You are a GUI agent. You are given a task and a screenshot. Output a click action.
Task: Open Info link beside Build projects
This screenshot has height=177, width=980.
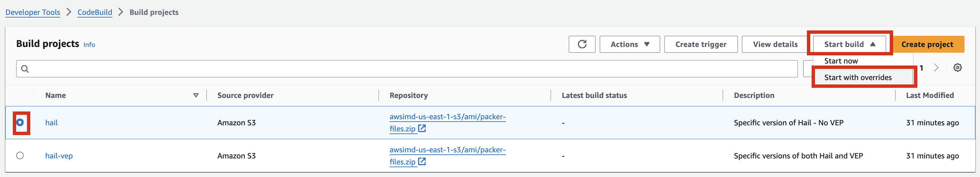(89, 45)
